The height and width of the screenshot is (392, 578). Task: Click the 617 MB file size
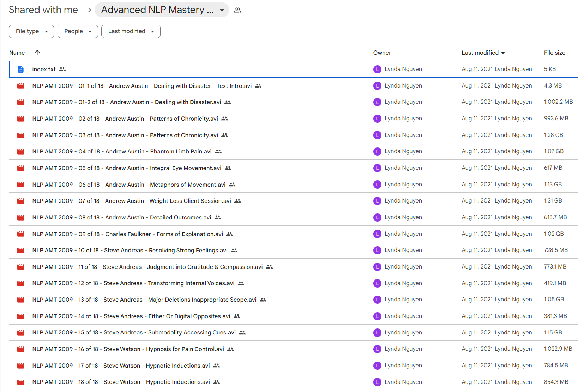click(x=553, y=168)
